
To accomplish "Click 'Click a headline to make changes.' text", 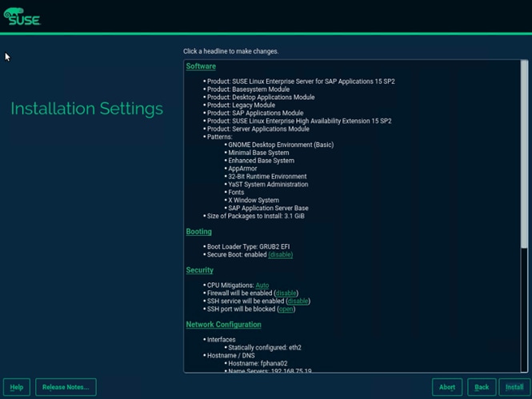I will [231, 51].
